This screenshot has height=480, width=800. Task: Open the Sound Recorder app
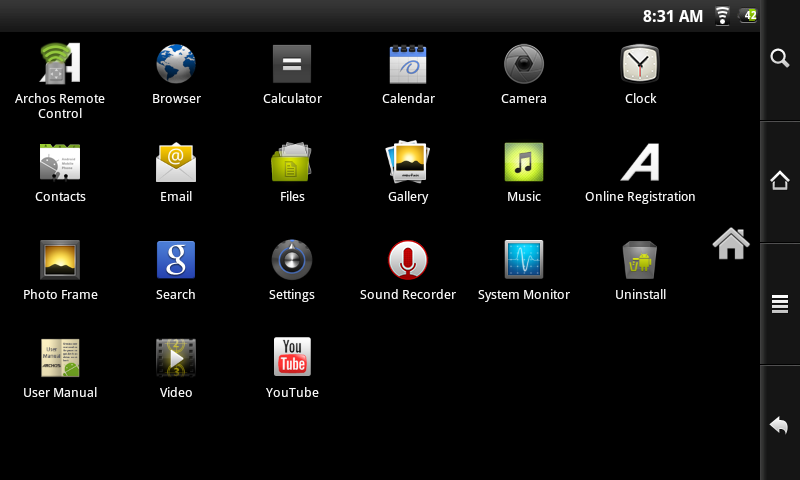[408, 261]
